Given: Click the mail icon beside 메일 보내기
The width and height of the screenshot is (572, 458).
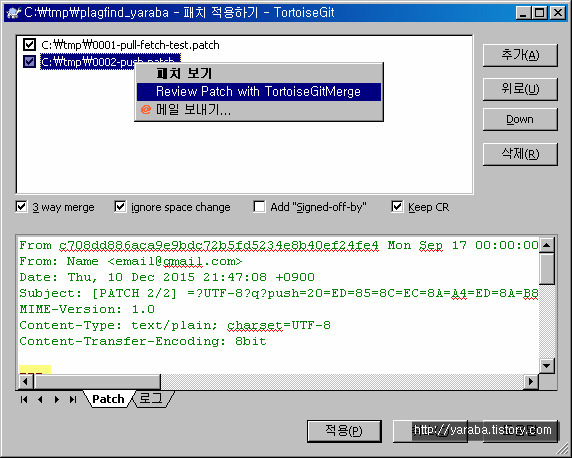Looking at the screenshot, I should (x=146, y=110).
